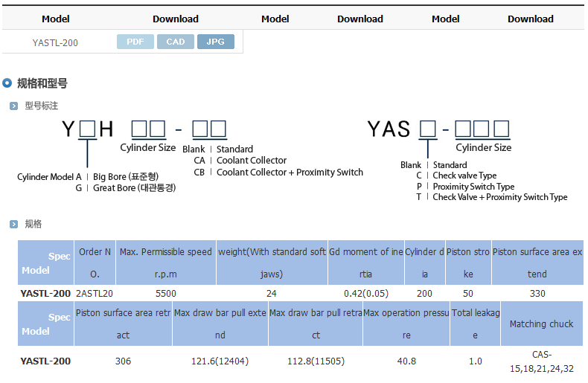
Task: Select the 规格和型号 section heading
Action: (x=42, y=83)
